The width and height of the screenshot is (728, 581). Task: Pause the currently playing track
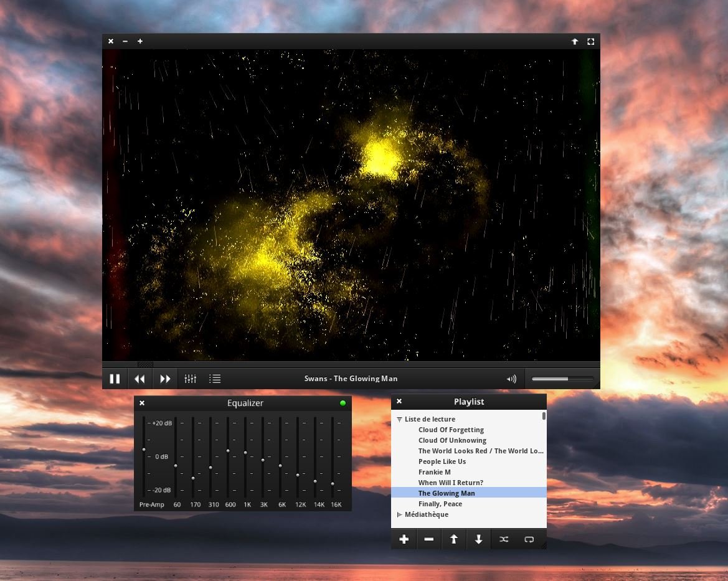[115, 379]
